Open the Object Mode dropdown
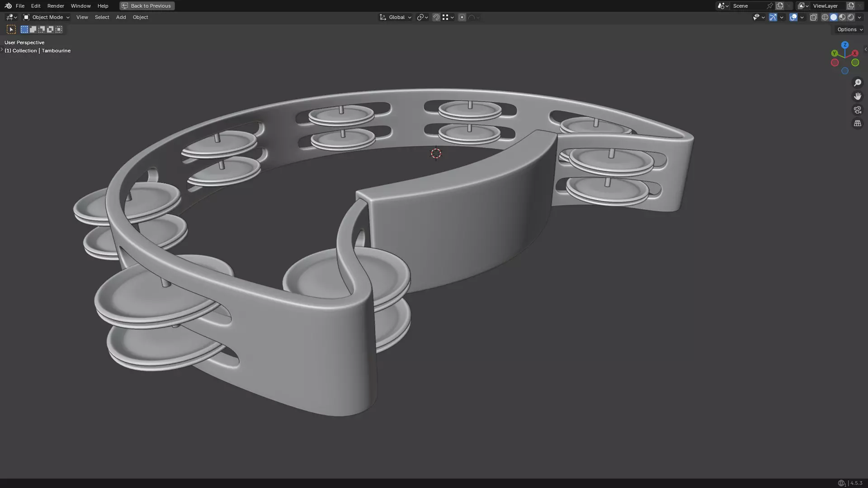Viewport: 868px width, 488px height. (x=47, y=17)
